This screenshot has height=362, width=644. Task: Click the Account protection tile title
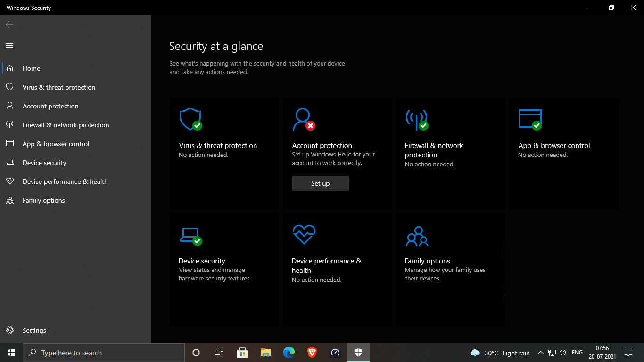322,146
